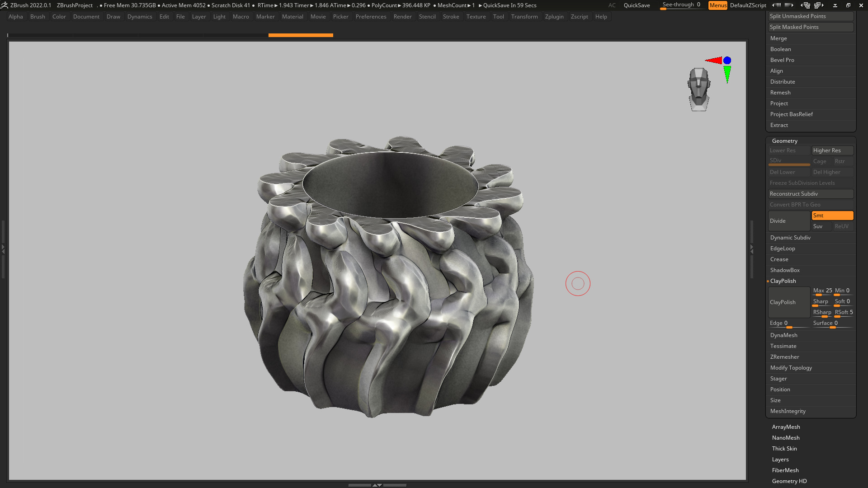Click the red axis cone of orientation gizmo

pos(714,60)
